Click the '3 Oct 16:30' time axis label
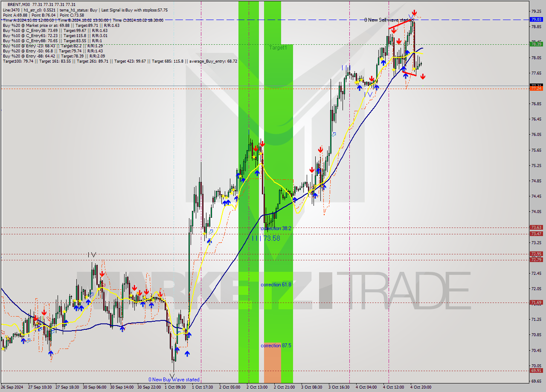Viewport: 546px width, 392px height. click(339, 387)
